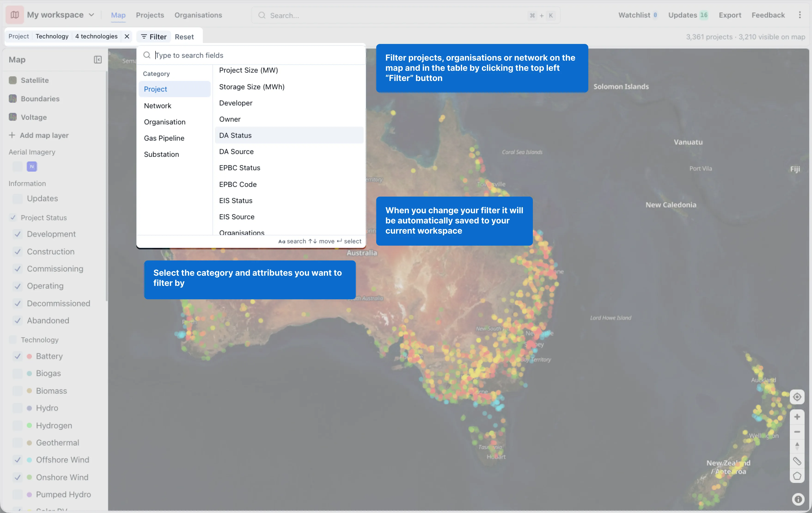Click the magnifier icon in global search
Screen dimensions: 812x513
[x=262, y=15]
